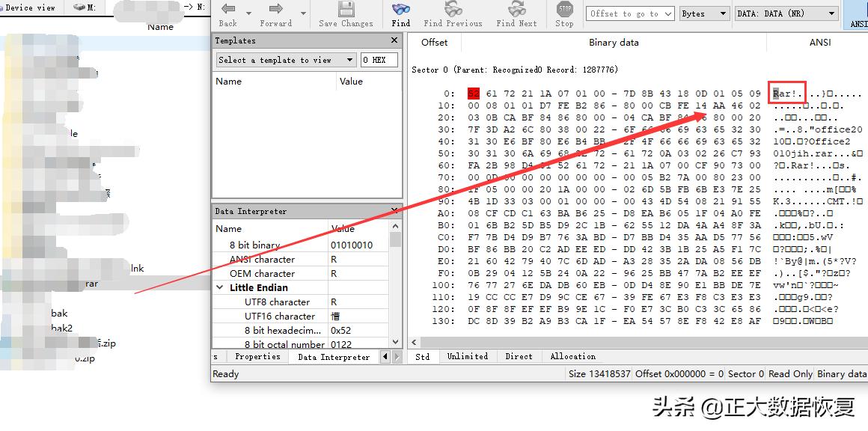Click the Forward arrow icon
Viewport: 868px width, 431px height.
click(275, 10)
